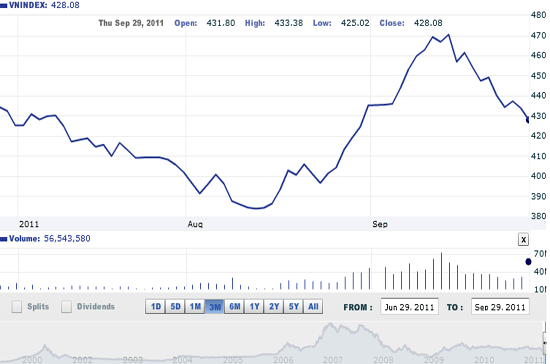Select the 2Y time range
This screenshot has height=364, width=550.
coord(274,307)
